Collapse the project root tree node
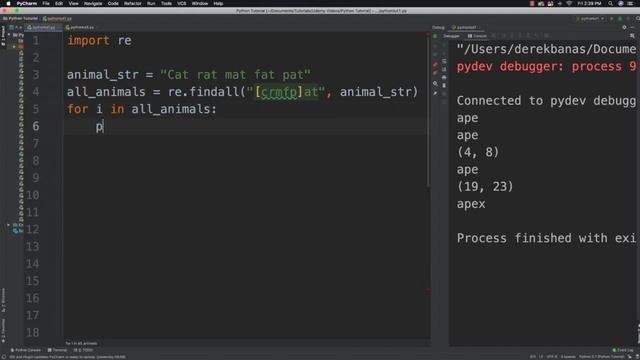Viewport: 640px width, 360px height. pos(9,35)
